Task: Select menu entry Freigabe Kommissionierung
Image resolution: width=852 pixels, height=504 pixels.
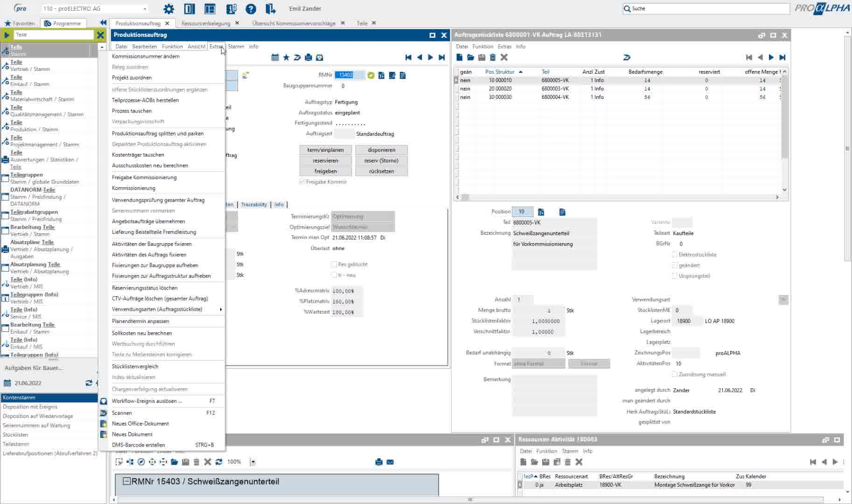Action: [144, 177]
